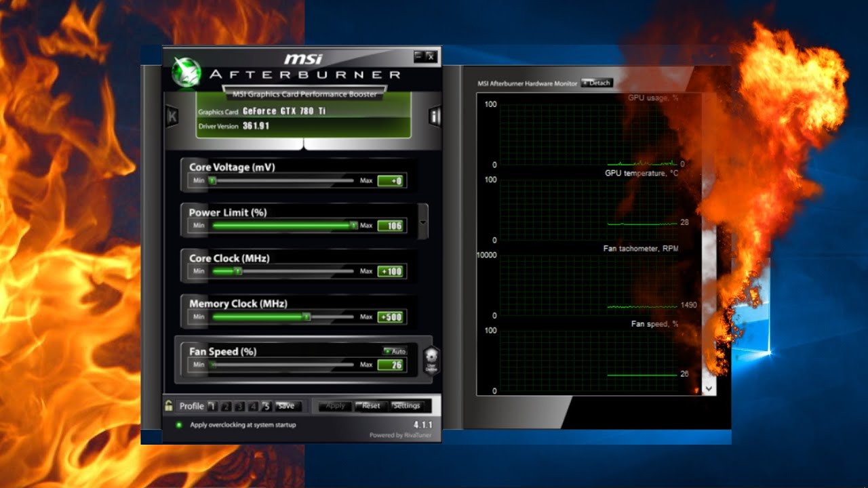Screen dimensions: 868x488
Task: Click the Core Clock slider handle
Action: 237,271
